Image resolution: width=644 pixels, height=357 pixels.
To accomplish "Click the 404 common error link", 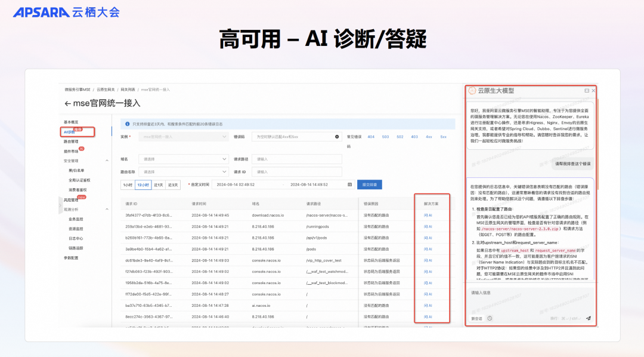I will 371,137.
